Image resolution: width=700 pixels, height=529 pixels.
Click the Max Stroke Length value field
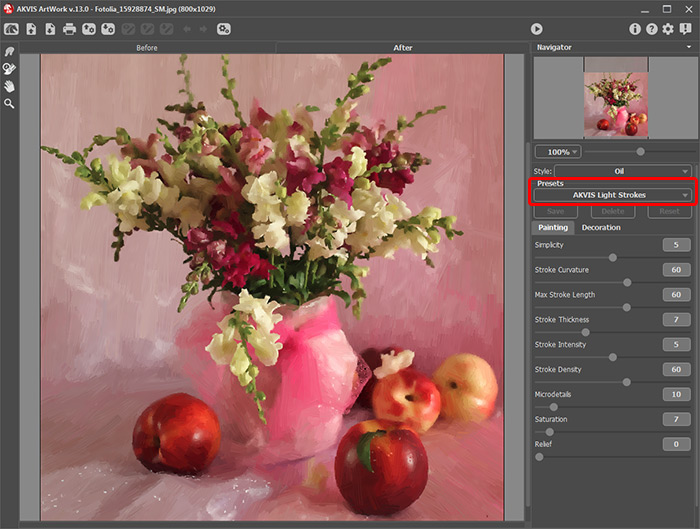tap(676, 295)
